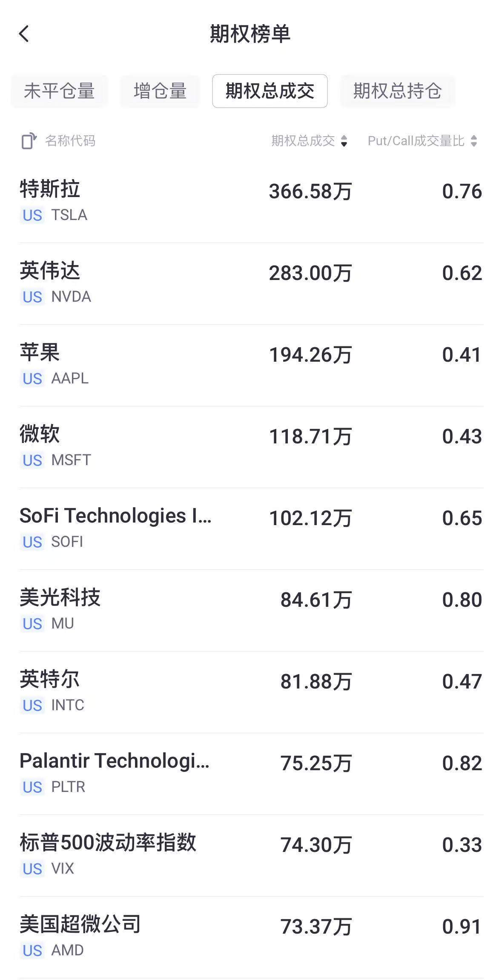Open the 美国超微公司 AMD row
Screen dimensions: 502x980
(251, 937)
